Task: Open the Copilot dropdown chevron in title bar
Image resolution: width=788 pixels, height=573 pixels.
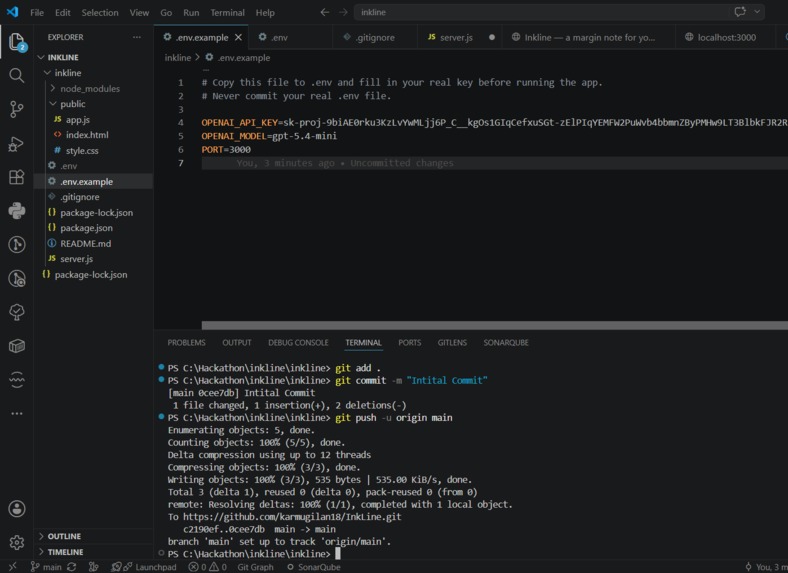Action: (x=757, y=12)
